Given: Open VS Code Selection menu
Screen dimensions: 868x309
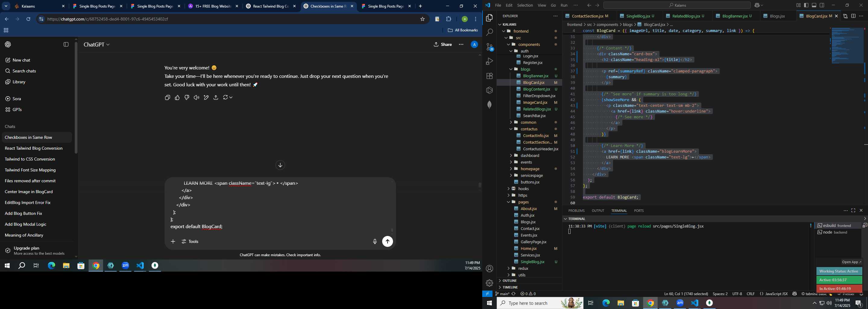Looking at the screenshot, I should (x=525, y=5).
